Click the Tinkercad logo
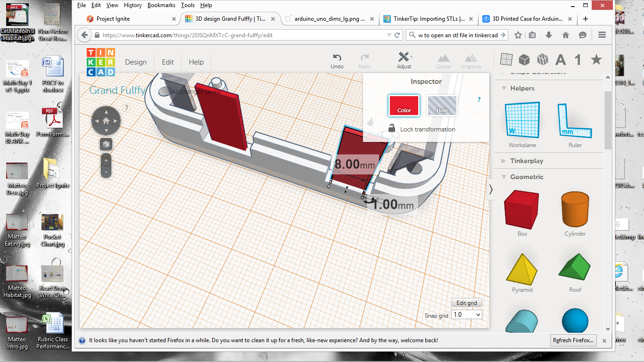This screenshot has height=362, width=644. 101,62
